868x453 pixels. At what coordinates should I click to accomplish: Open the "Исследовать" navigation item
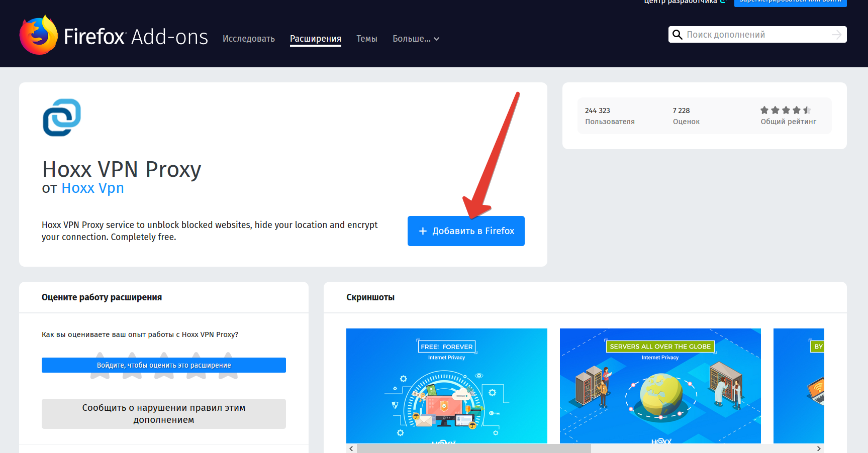(249, 39)
